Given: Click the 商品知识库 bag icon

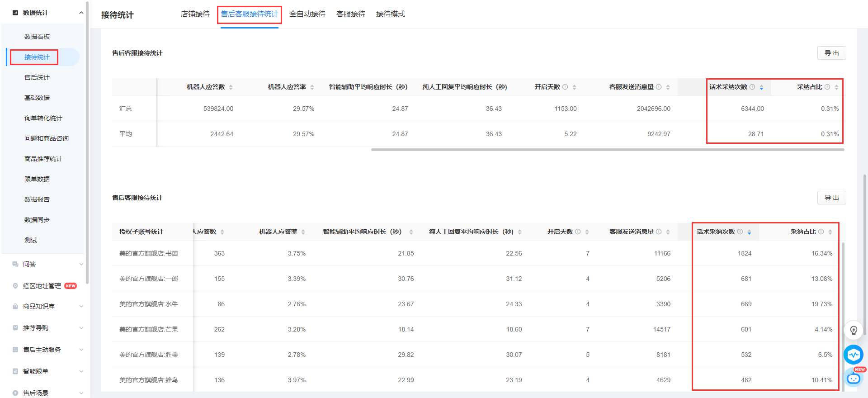Looking at the screenshot, I should click(x=15, y=306).
